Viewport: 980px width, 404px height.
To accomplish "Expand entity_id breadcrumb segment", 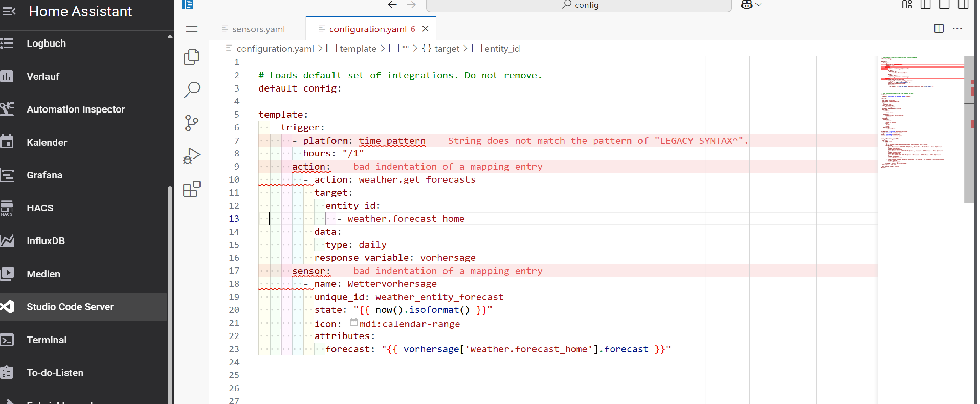I will (502, 49).
